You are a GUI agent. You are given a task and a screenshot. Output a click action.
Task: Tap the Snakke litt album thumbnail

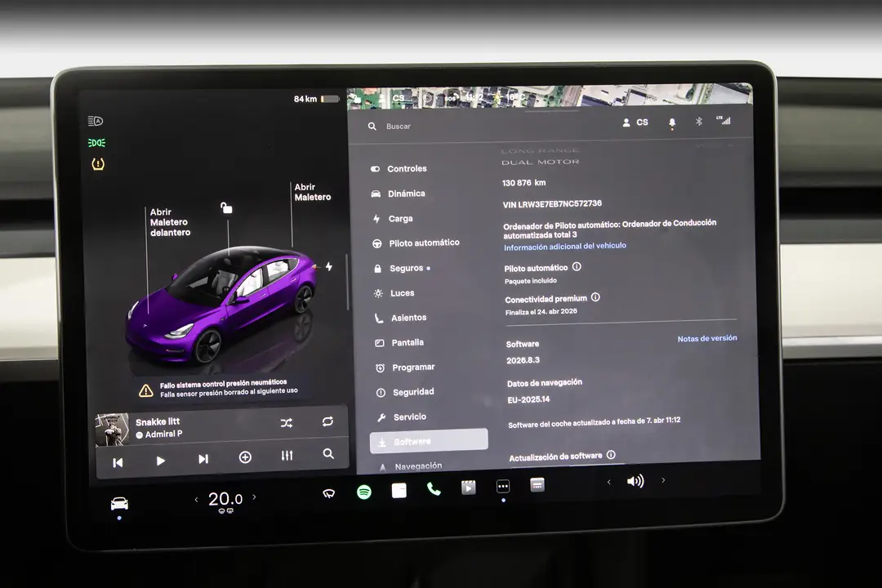click(112, 430)
